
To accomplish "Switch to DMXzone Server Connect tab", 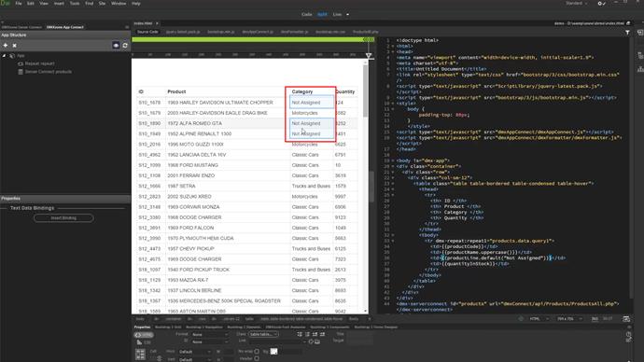I will (x=21, y=27).
